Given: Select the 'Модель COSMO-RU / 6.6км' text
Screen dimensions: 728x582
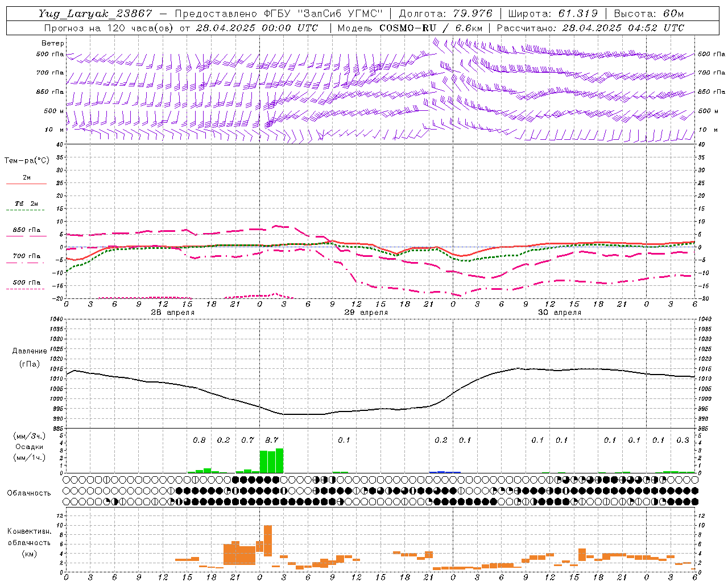Looking at the screenshot, I should [x=410, y=28].
